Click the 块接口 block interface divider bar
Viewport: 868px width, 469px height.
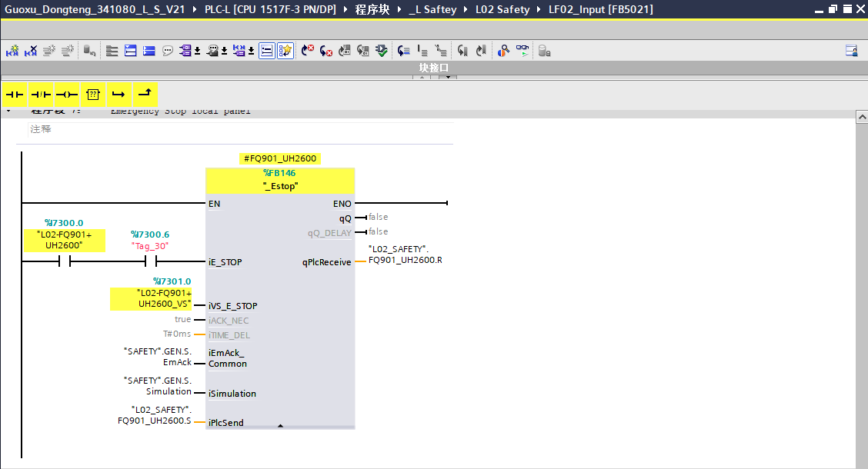[433, 68]
